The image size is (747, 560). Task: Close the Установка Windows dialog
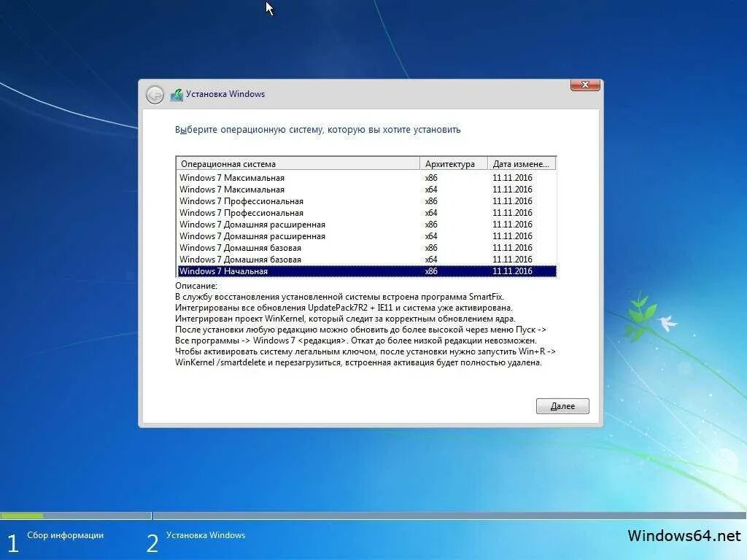coord(585,85)
